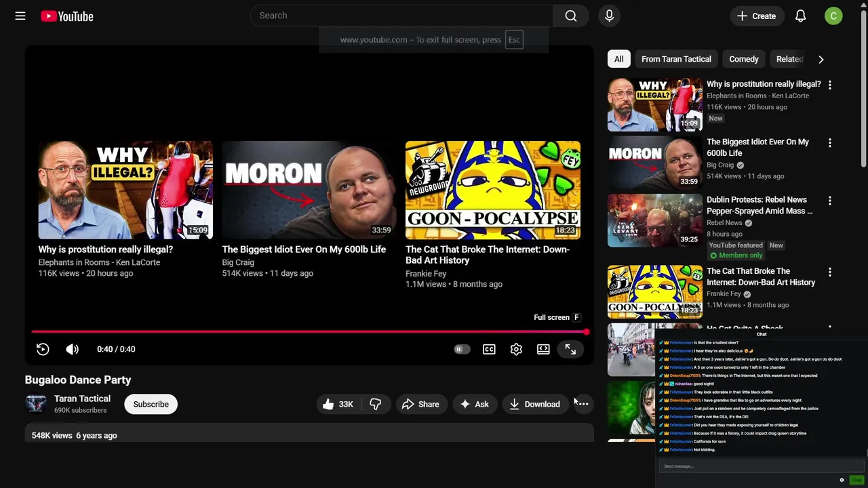Click the Share button
This screenshot has width=868, height=488.
pos(421,404)
